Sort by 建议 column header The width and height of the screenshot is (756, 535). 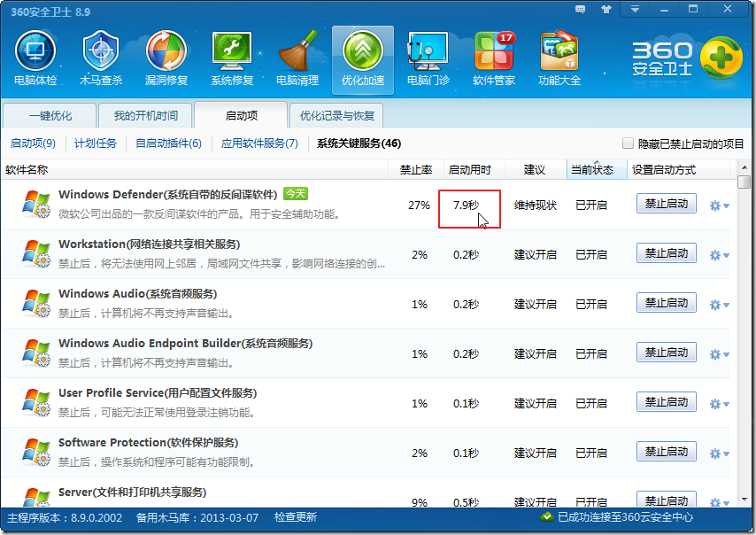coord(535,170)
